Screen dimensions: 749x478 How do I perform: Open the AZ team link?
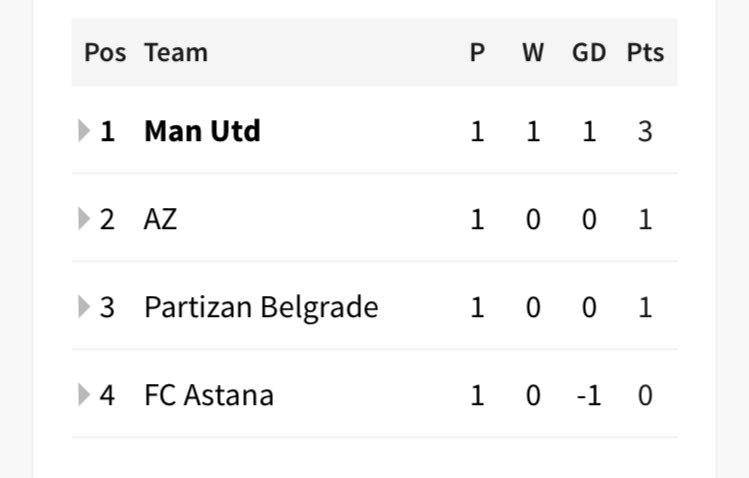(160, 219)
